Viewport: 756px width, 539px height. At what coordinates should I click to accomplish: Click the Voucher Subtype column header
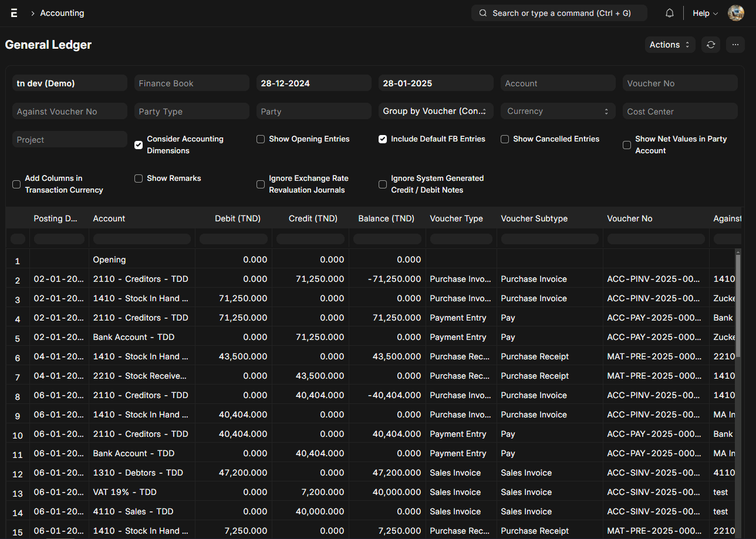pyautogui.click(x=550, y=218)
